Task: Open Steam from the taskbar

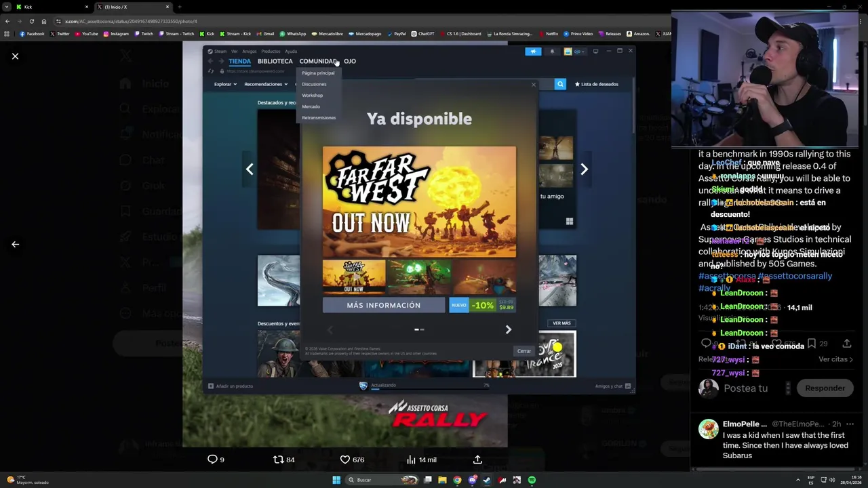Action: point(487,480)
